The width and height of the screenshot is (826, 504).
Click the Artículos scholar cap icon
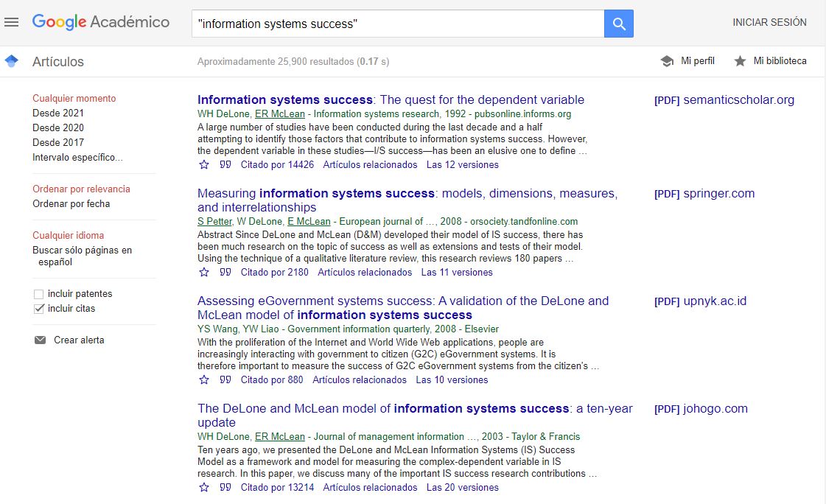point(12,61)
